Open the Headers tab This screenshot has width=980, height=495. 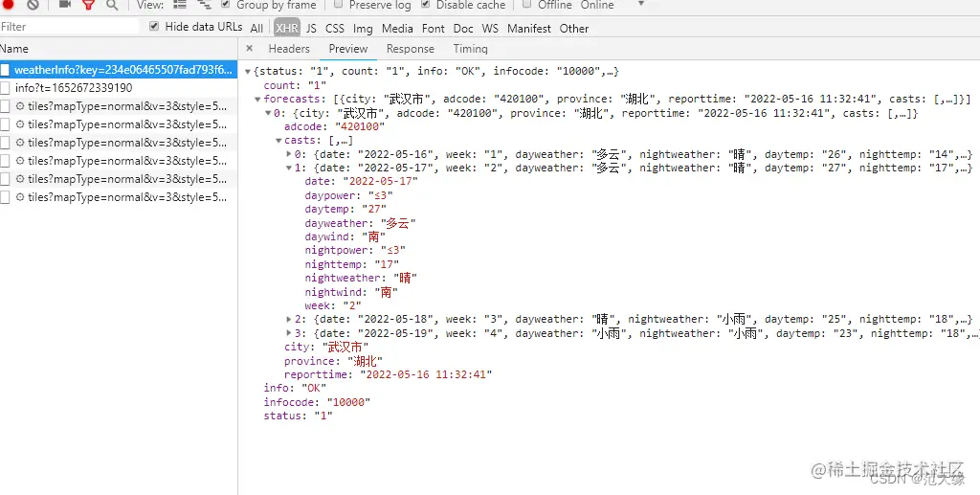click(289, 48)
